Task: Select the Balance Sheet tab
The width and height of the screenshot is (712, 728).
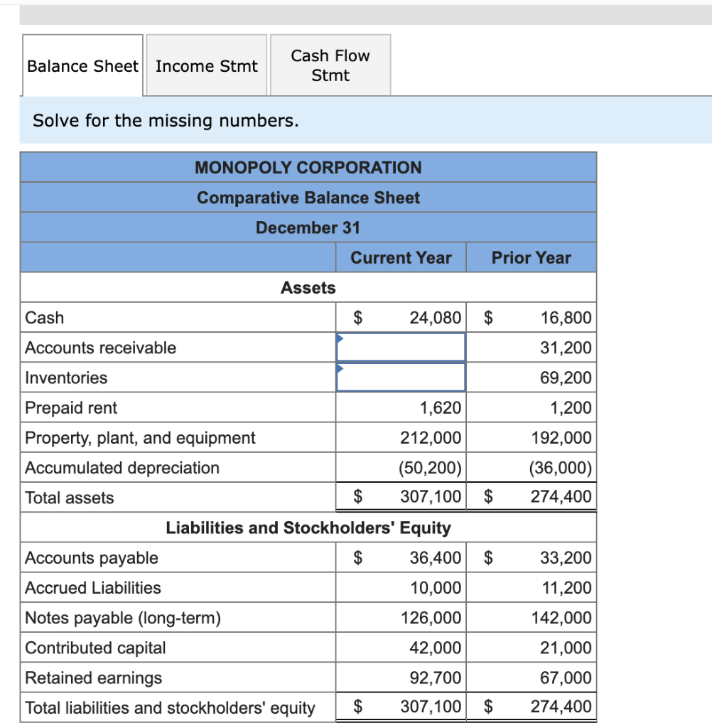Action: coord(82,65)
